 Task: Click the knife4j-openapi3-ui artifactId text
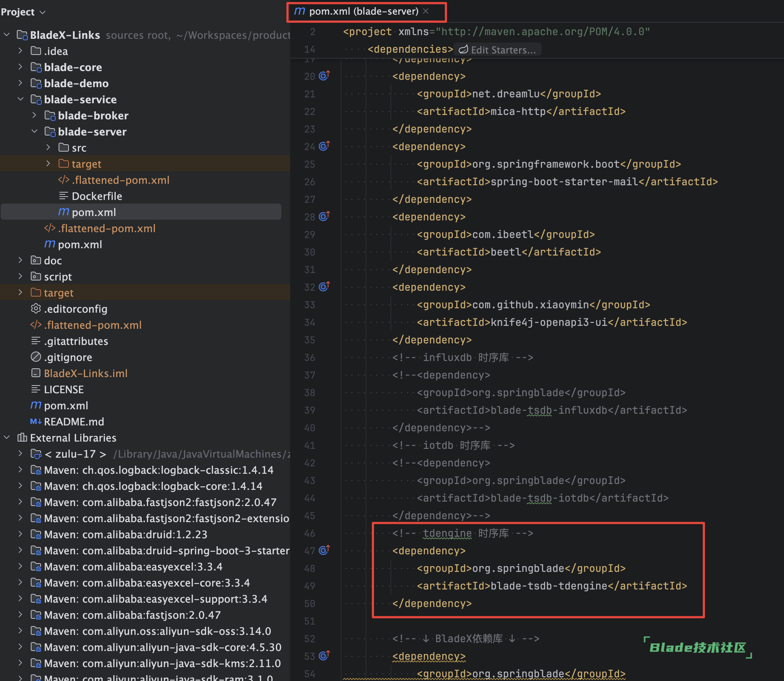549,322
